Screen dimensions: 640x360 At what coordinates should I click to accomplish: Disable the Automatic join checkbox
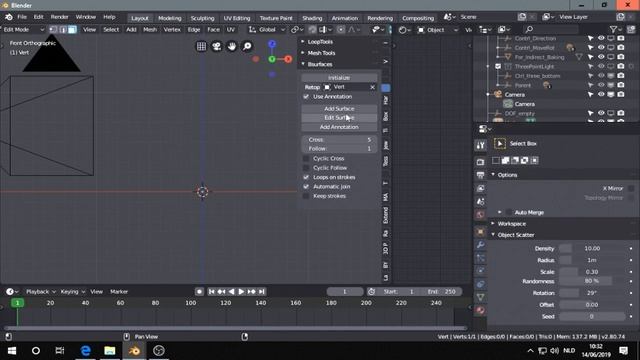(x=306, y=187)
